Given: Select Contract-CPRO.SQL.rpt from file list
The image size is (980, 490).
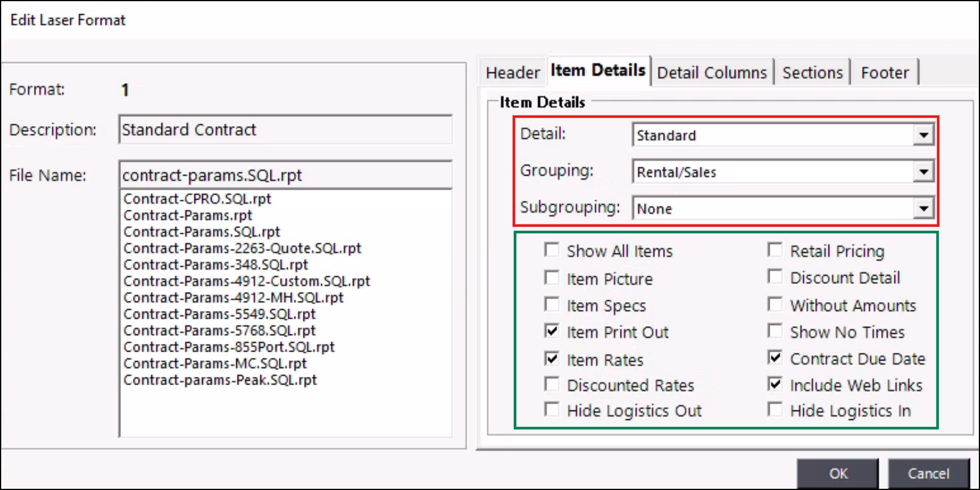Looking at the screenshot, I should 197,199.
